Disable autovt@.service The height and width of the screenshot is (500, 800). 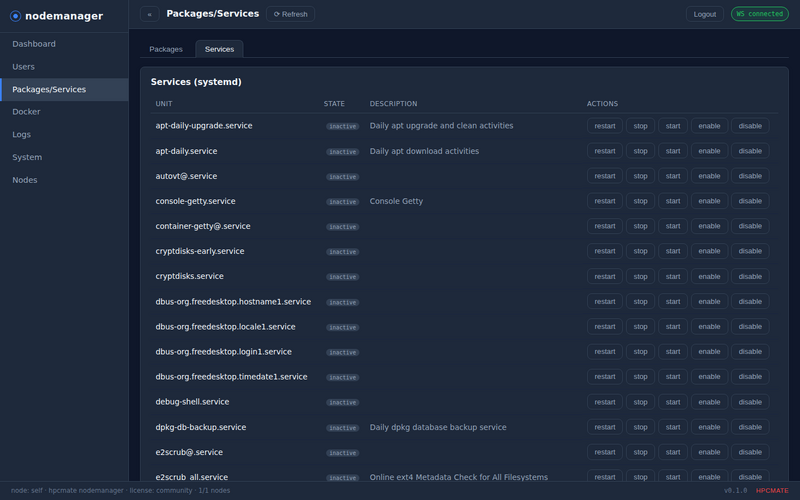(750, 176)
